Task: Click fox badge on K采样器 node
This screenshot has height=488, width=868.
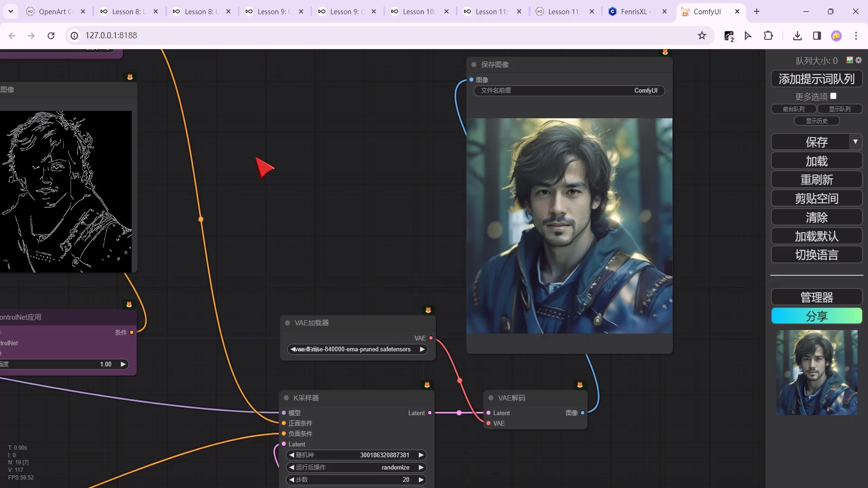Action: 427,385
